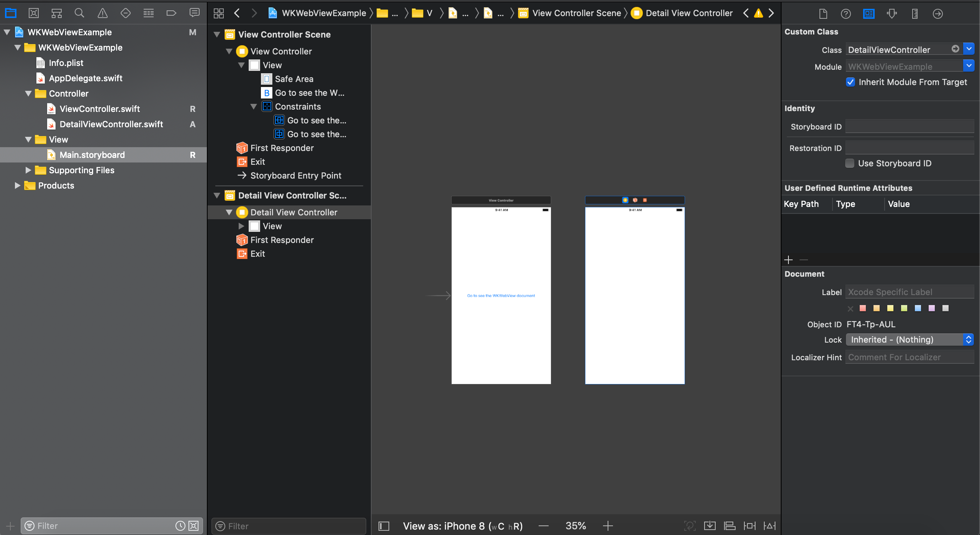Open the Connections inspector arrow icon

click(x=937, y=14)
